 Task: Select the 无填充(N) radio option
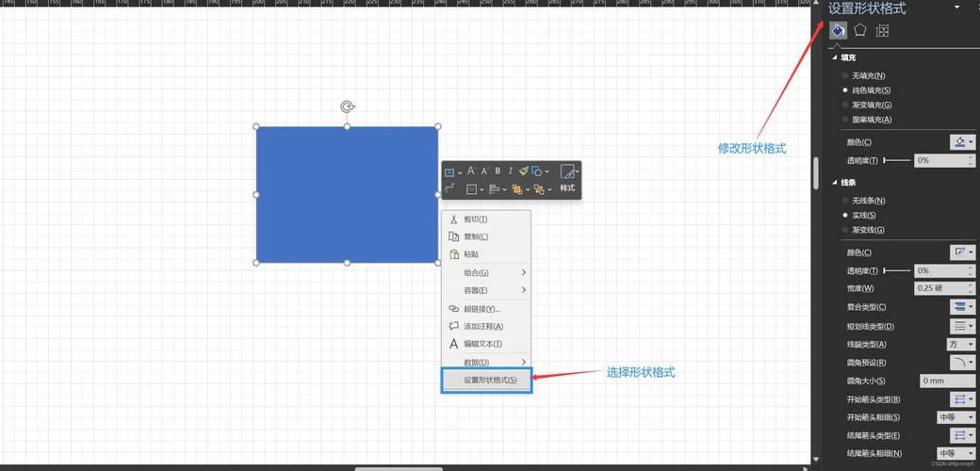(x=845, y=75)
